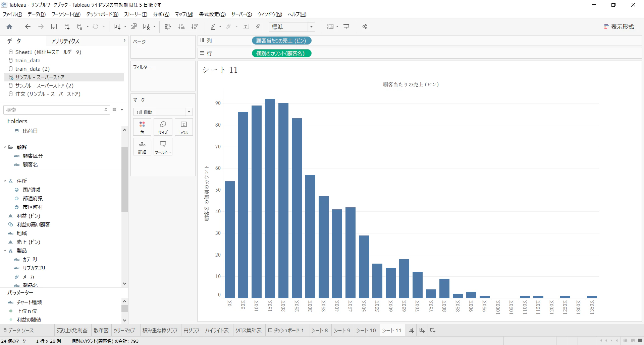
Task: Select the サンプル - スーパーストア (2) data source
Action: (x=44, y=85)
